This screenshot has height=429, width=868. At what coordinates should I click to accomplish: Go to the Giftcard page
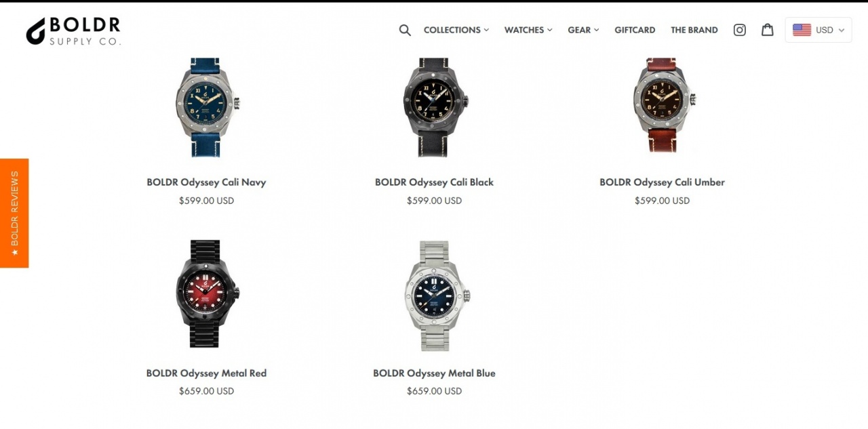[x=635, y=30]
